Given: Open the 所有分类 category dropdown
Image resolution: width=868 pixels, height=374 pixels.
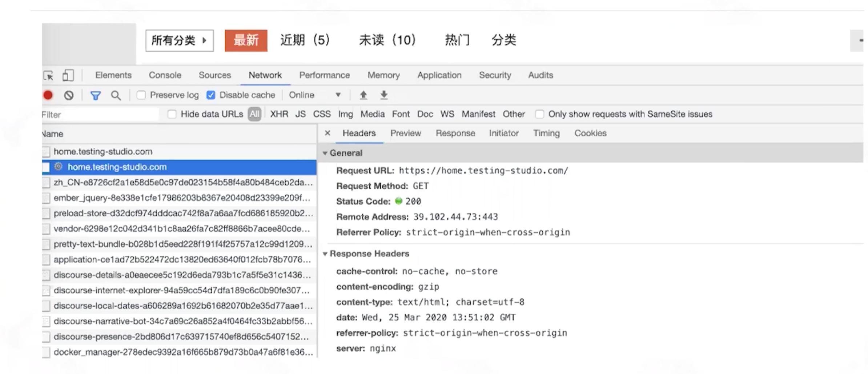Looking at the screenshot, I should tap(180, 40).
